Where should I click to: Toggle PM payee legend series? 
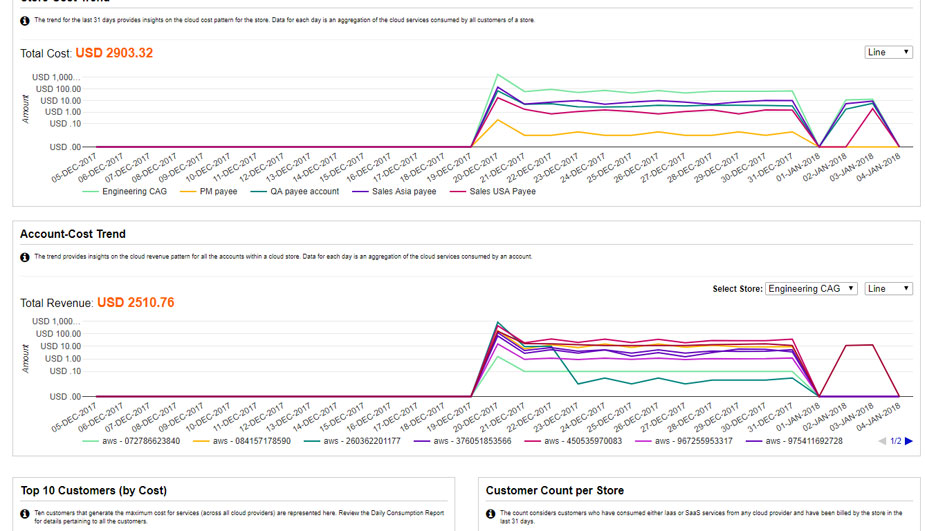pos(209,191)
